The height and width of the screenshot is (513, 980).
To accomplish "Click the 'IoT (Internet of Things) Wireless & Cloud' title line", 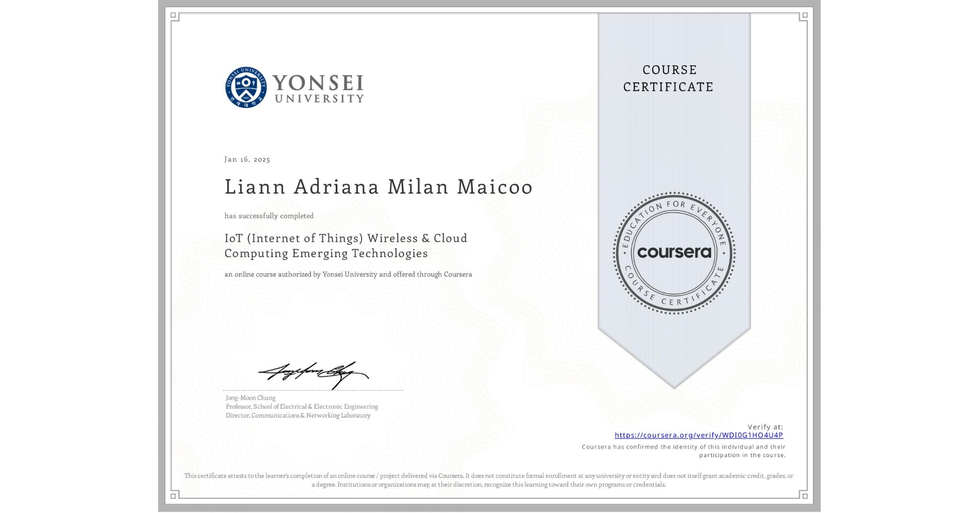I will point(346,238).
